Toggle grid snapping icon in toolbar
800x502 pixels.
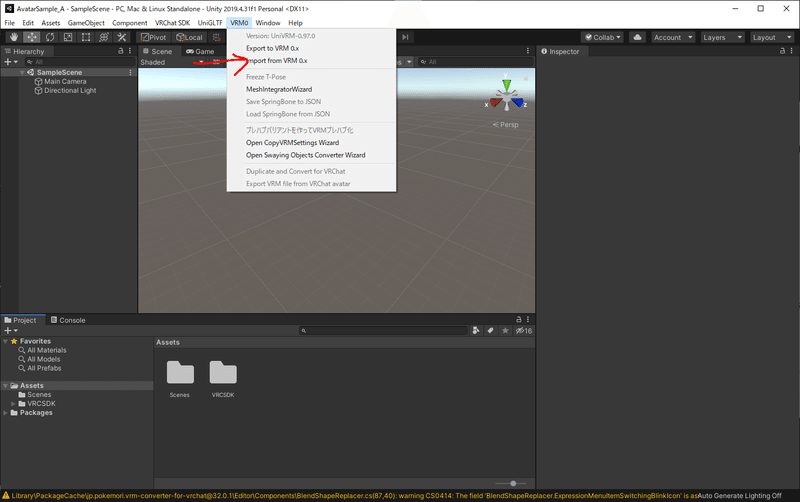click(217, 37)
